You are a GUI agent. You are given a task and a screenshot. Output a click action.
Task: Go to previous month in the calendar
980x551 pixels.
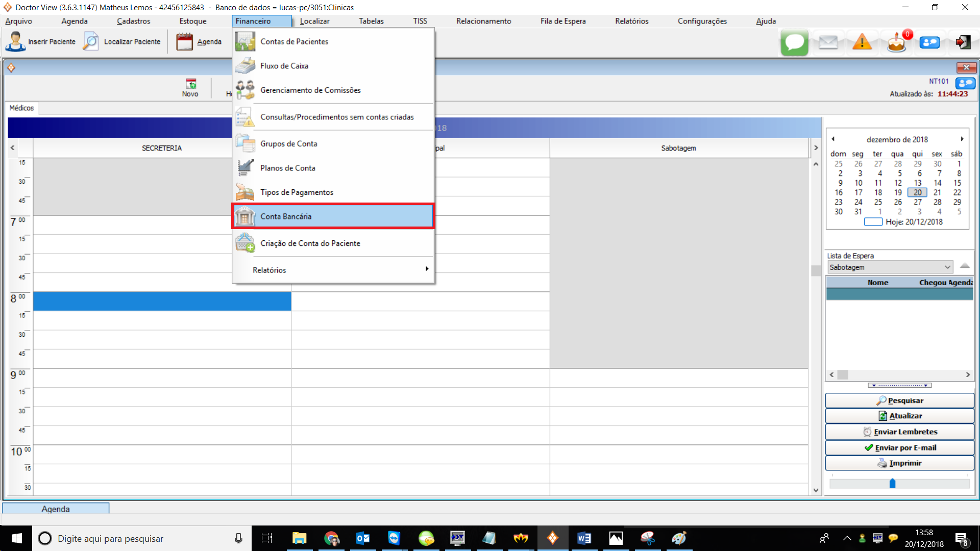click(x=833, y=139)
